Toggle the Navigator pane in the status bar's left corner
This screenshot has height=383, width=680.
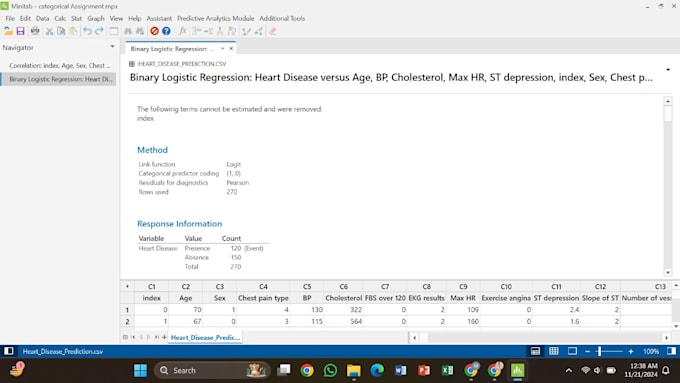[x=9, y=351]
